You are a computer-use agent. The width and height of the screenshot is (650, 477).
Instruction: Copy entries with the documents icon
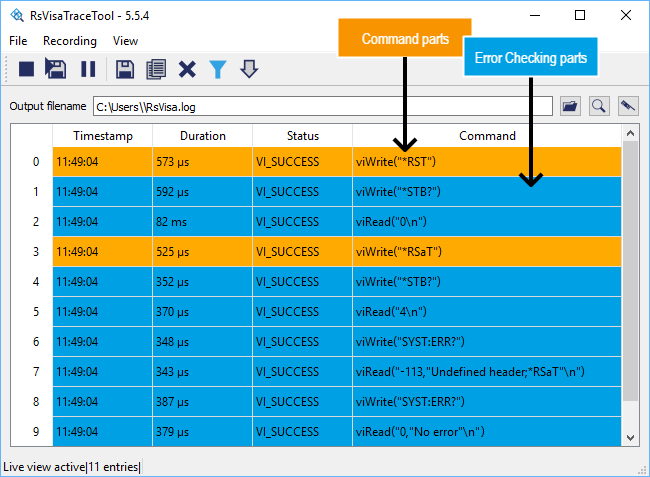click(156, 69)
